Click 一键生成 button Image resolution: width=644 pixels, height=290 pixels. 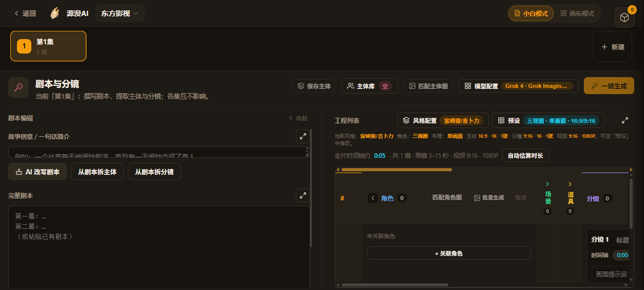click(609, 86)
